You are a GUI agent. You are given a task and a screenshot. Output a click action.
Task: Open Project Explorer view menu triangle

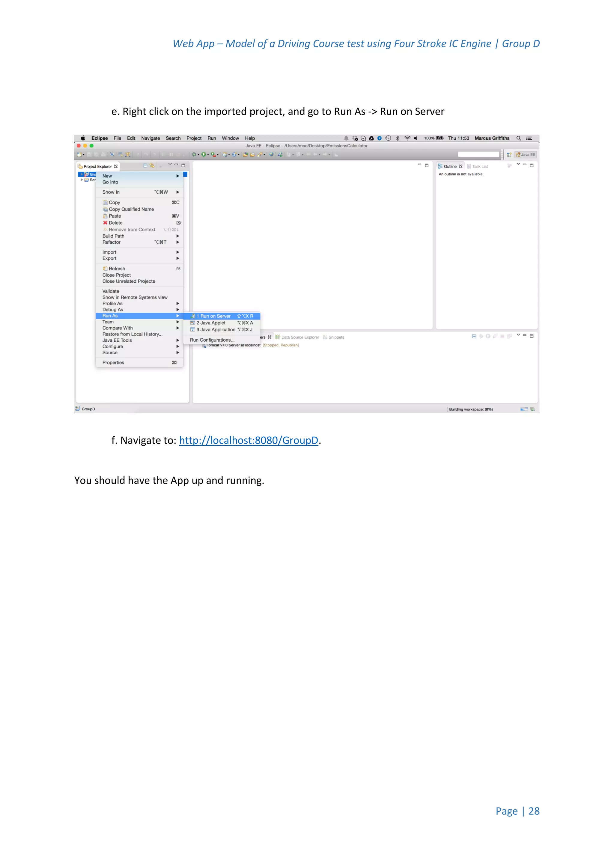pos(170,165)
